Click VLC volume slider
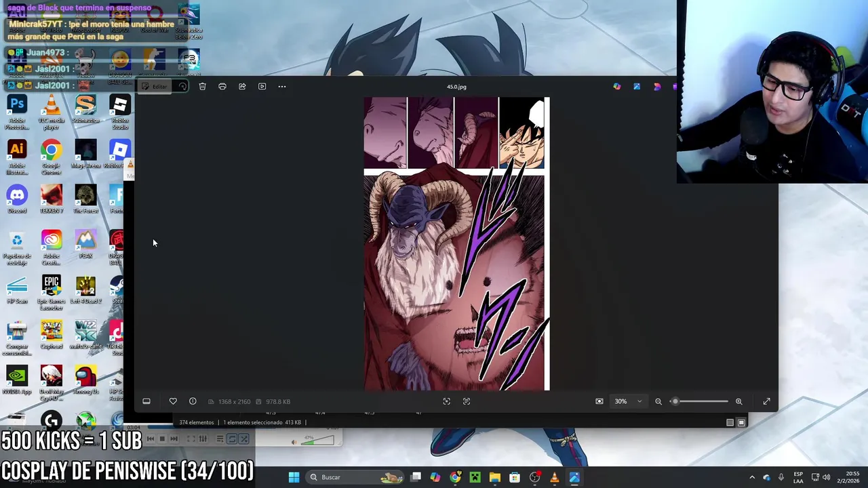Image resolution: width=868 pixels, height=488 pixels. tap(318, 441)
